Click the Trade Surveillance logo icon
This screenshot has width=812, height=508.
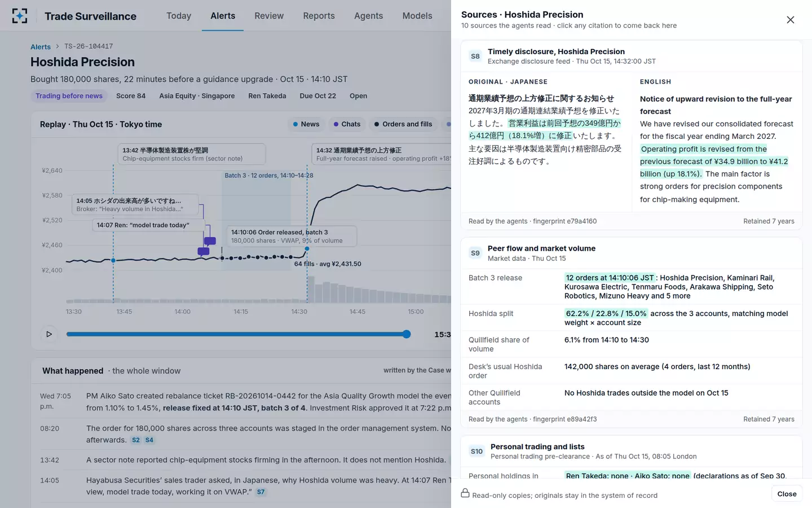tap(20, 16)
